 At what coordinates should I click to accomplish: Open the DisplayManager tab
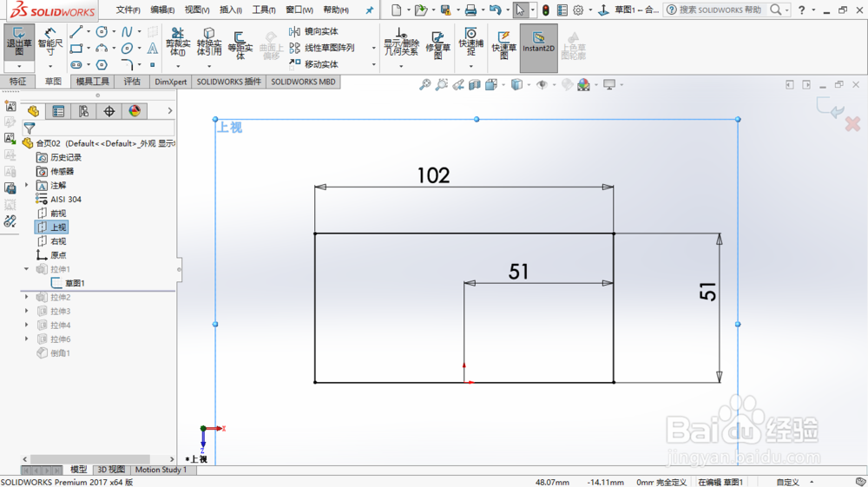coord(135,111)
